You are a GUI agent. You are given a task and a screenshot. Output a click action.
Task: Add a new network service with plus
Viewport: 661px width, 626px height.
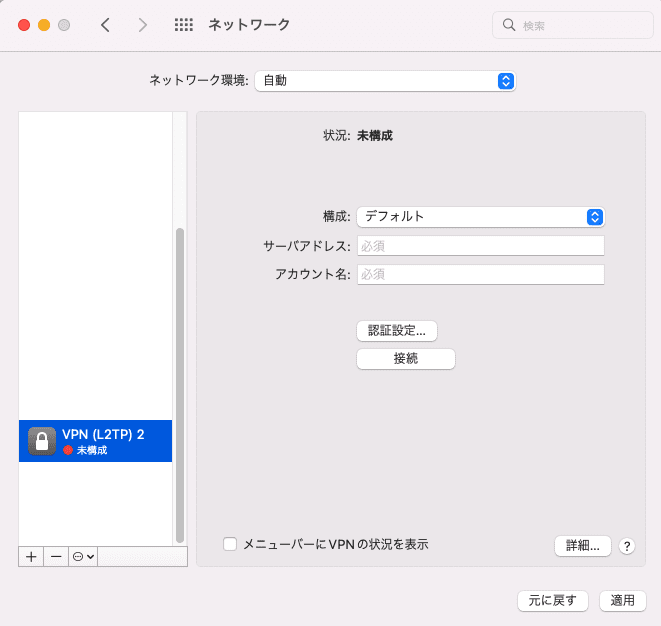pos(31,557)
